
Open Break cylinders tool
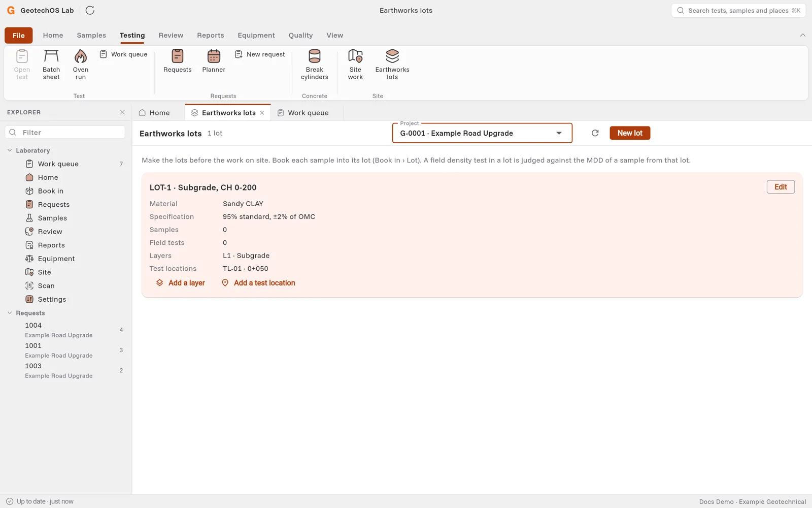(315, 65)
